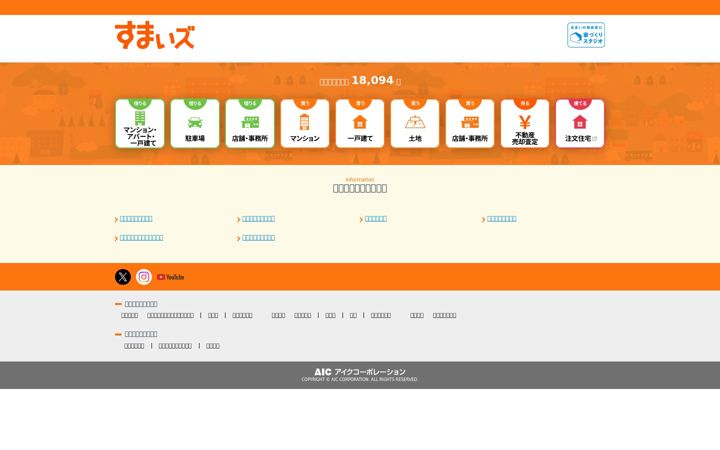
Task: Visit the X (Twitter) social icon
Action: tap(123, 277)
